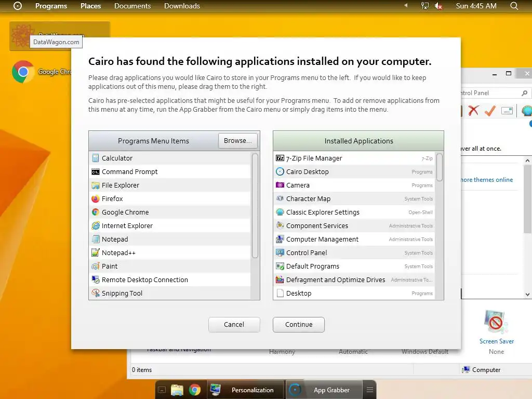Click the Installed Applications scrollbar
Viewport: 532px width, 399px height.
440,167
